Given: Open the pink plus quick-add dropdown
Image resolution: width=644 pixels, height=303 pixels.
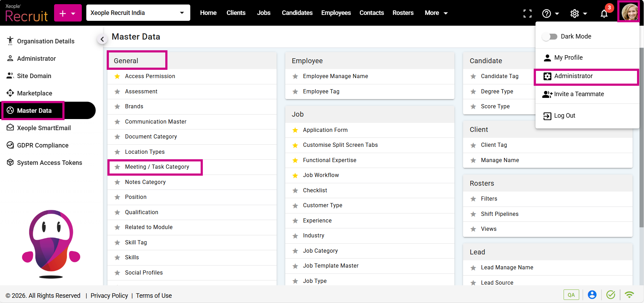Looking at the screenshot, I should click(x=68, y=13).
